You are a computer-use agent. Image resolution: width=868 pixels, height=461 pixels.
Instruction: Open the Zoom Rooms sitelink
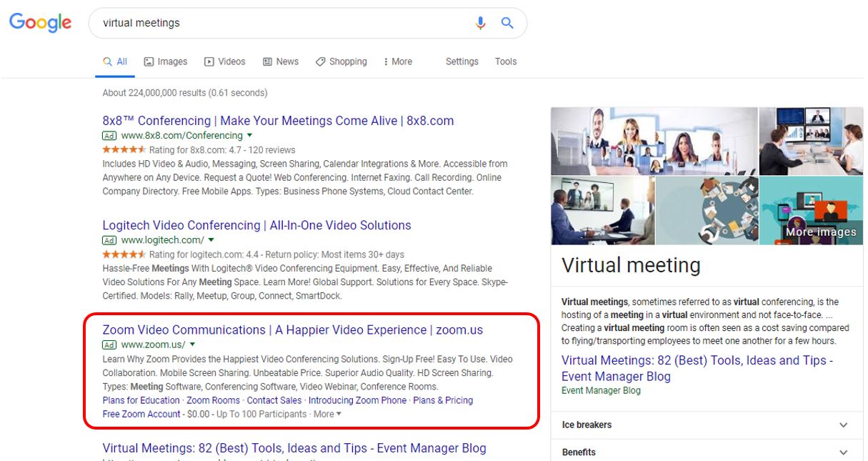(x=213, y=400)
